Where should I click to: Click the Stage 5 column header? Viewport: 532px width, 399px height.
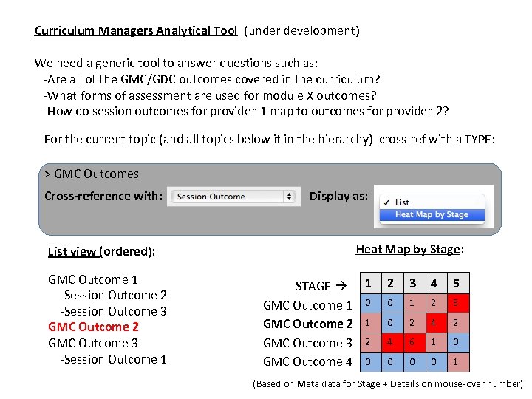(456, 283)
